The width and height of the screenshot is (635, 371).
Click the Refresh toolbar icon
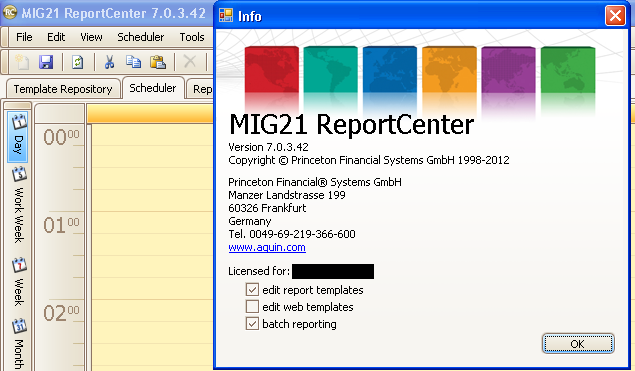[x=77, y=62]
